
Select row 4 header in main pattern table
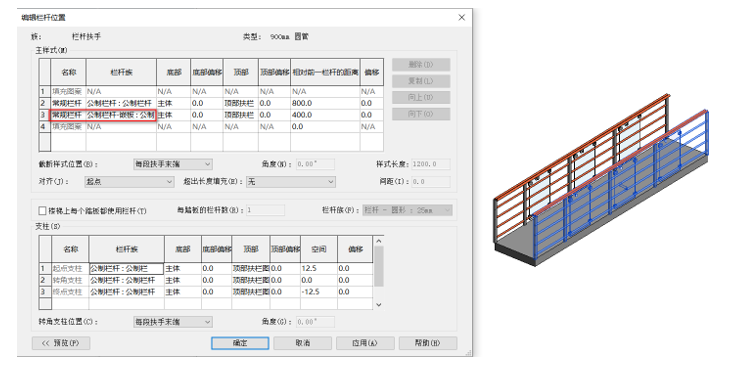[44, 126]
